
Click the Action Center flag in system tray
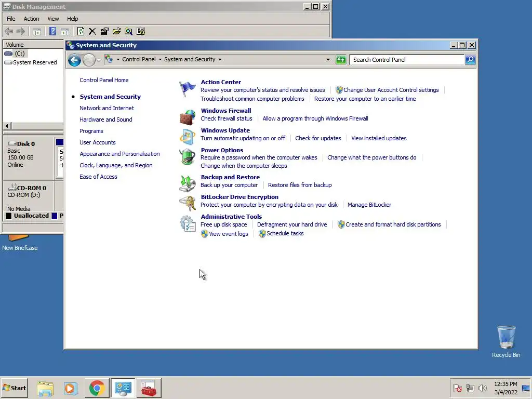click(457, 388)
